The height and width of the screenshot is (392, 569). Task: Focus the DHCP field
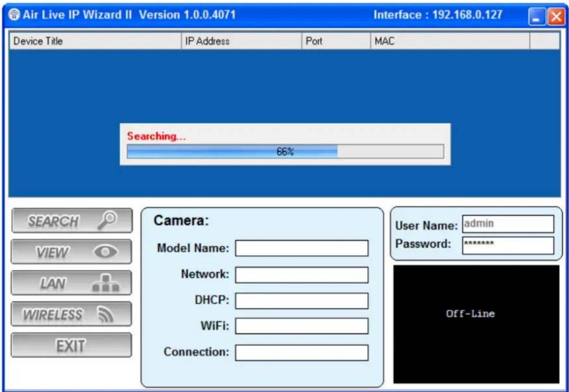pos(302,301)
